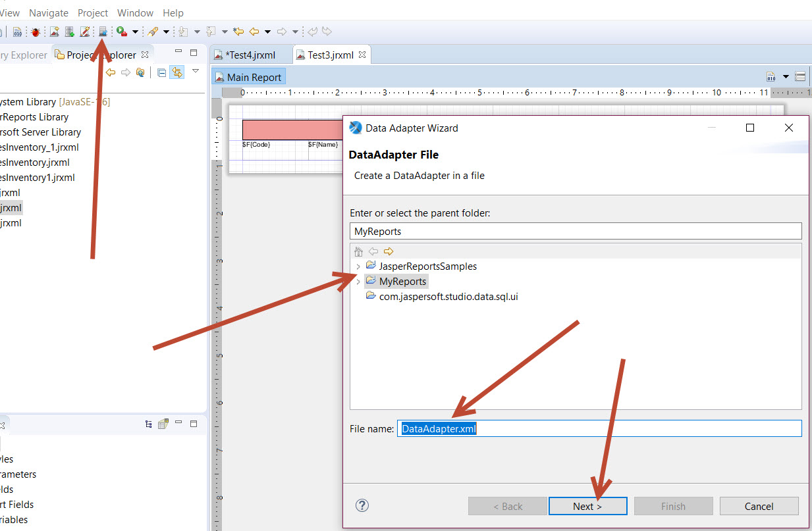
Task: Click Collapse All in Project Explorer
Action: pos(162,72)
